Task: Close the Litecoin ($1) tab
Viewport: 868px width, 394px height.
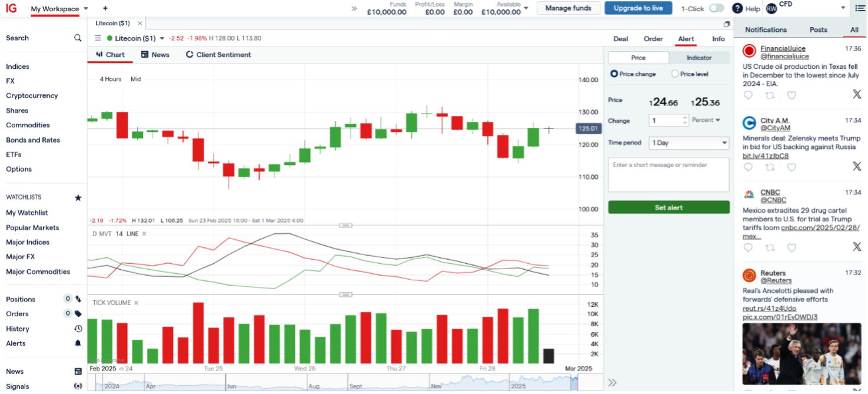Action: (139, 24)
